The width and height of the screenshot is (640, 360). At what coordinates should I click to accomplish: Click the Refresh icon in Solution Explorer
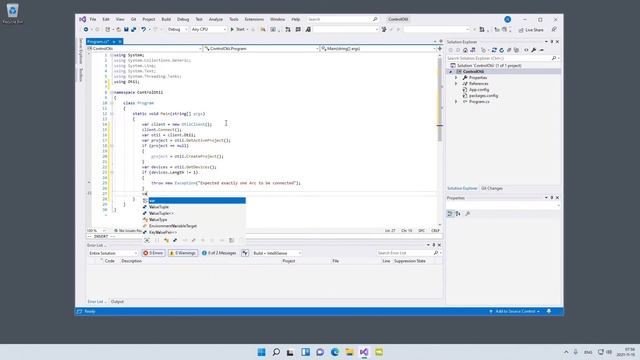(501, 50)
